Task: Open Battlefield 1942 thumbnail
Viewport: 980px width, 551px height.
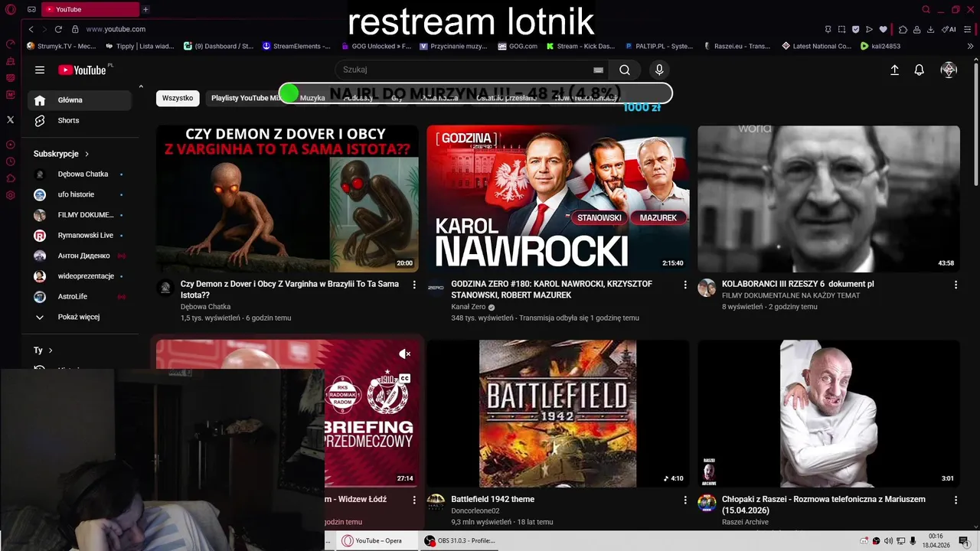Action: pos(558,413)
